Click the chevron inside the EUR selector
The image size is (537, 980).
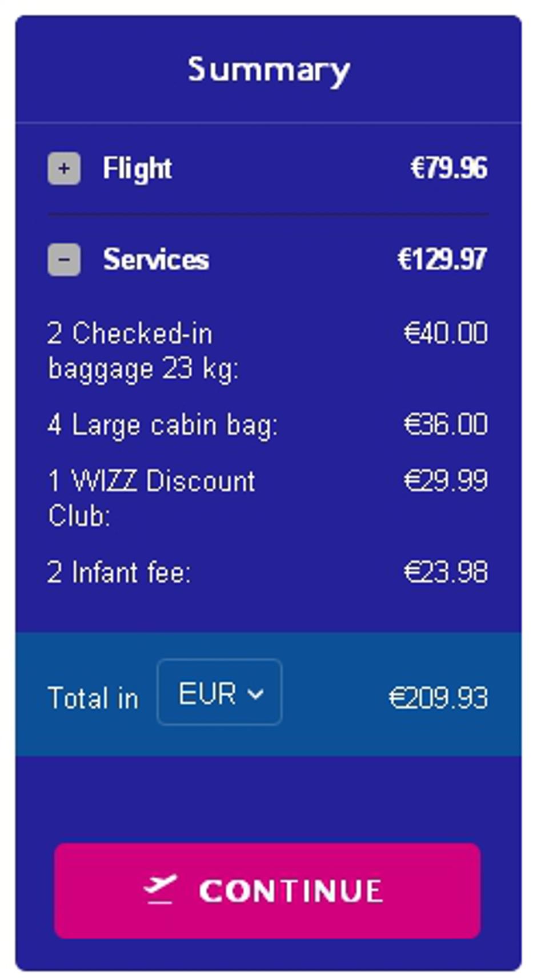click(x=255, y=693)
